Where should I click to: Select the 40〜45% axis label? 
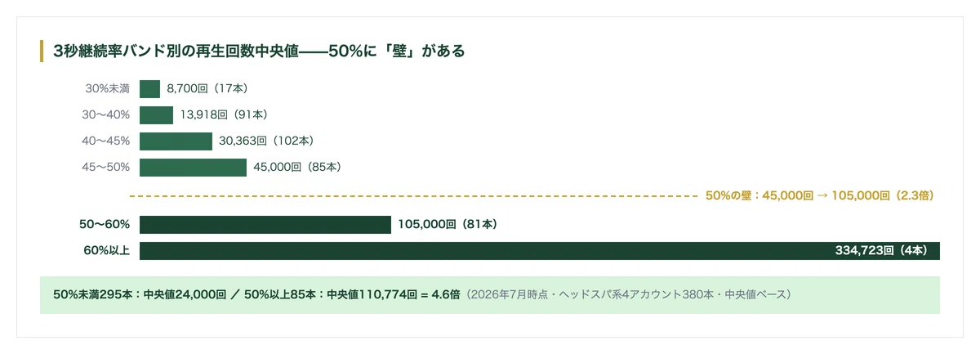point(105,141)
